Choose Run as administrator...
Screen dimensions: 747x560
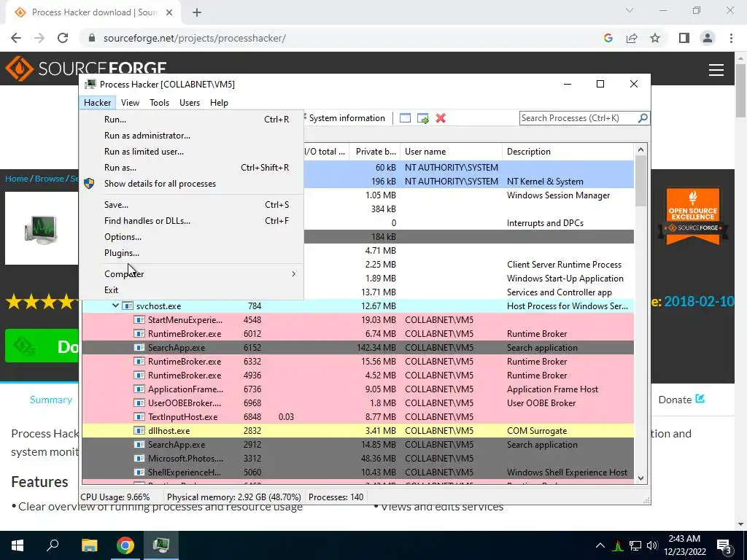coord(192,135)
